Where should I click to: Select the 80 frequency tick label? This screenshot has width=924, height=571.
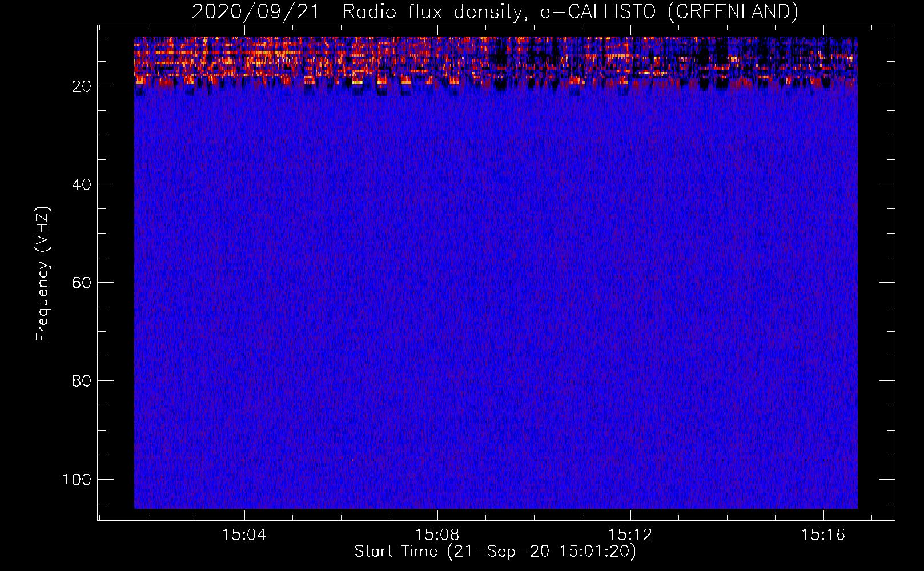pyautogui.click(x=82, y=381)
